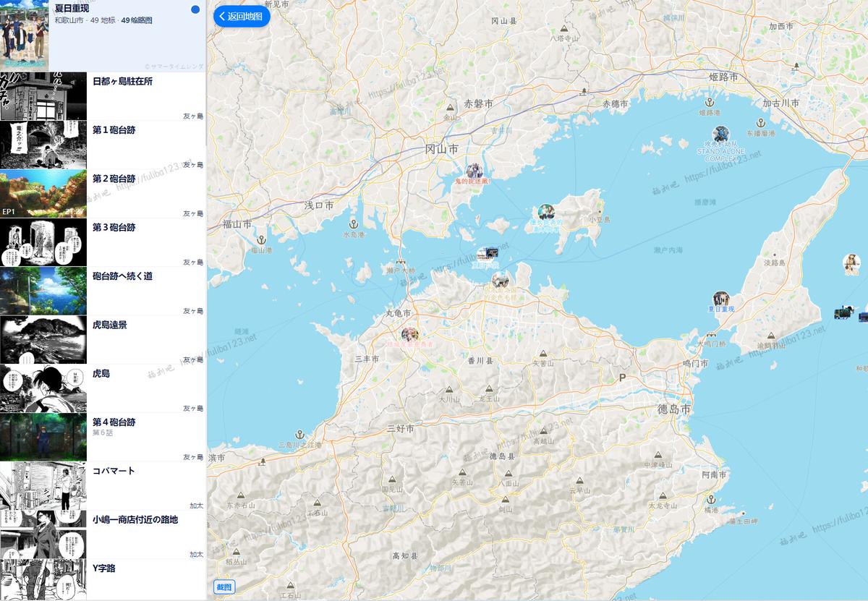Select the 第3砲台跡 list entry
The image size is (868, 601).
click(x=103, y=242)
